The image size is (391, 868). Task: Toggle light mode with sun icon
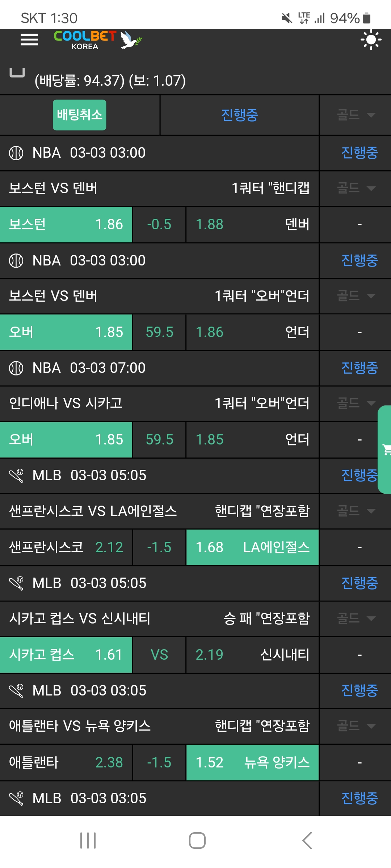click(371, 40)
